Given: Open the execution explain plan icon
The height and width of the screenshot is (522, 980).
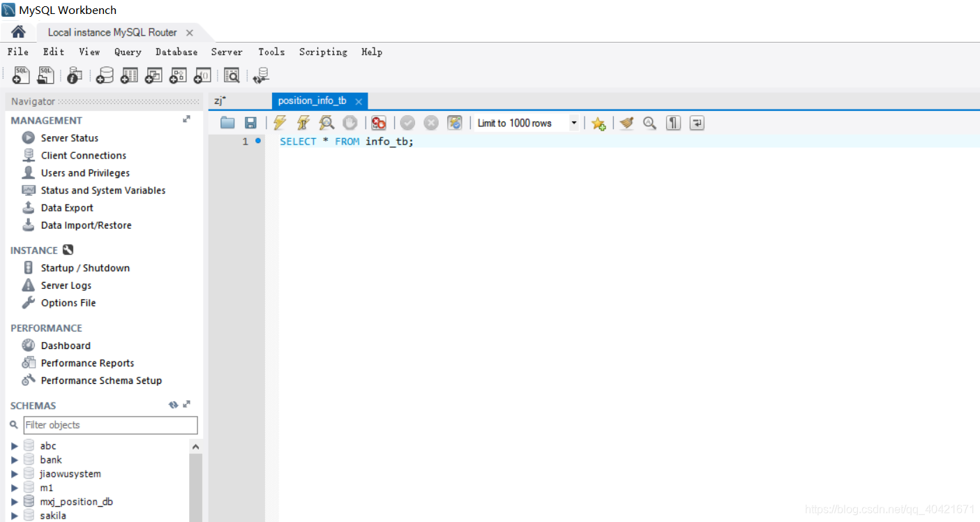Looking at the screenshot, I should point(326,123).
